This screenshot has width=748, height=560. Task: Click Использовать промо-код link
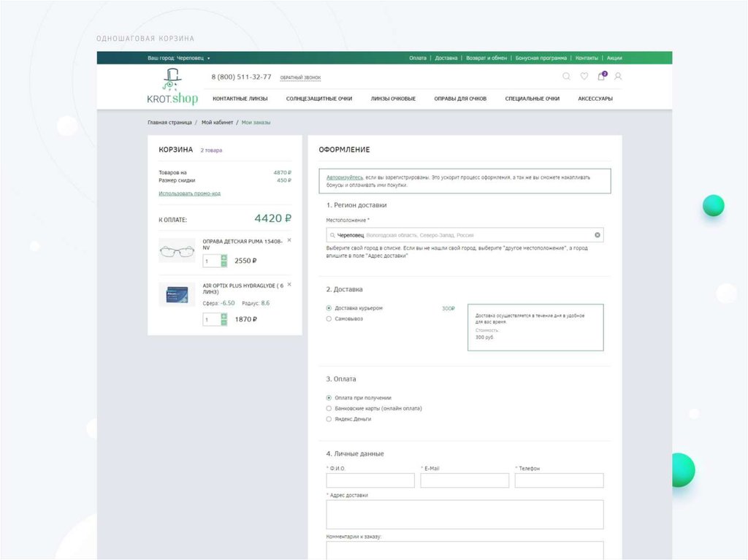click(189, 193)
